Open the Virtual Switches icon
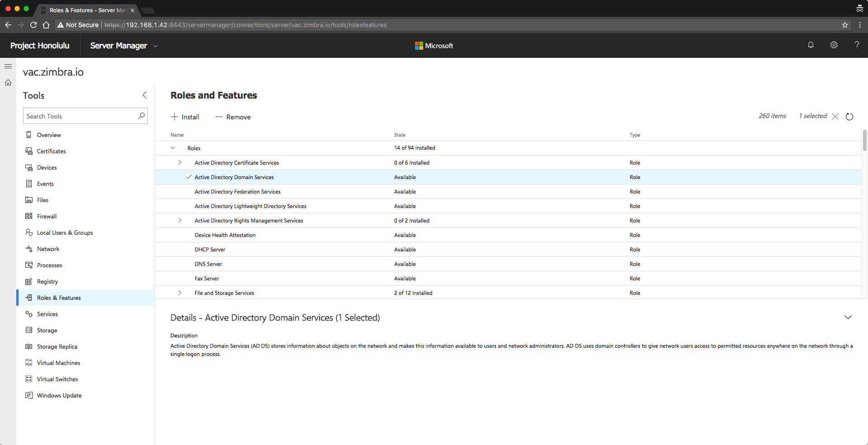The width and height of the screenshot is (868, 445). coord(29,379)
